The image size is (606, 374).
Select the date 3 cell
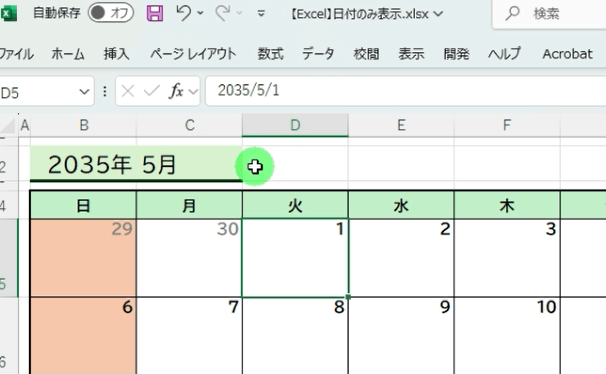pos(507,258)
